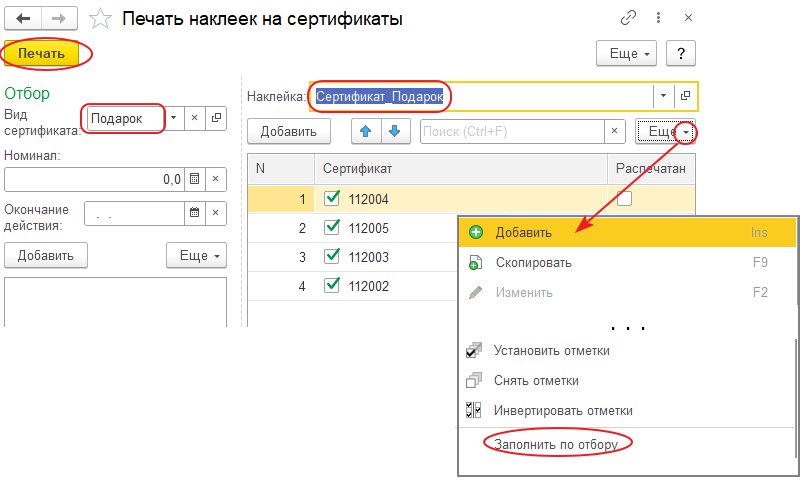This screenshot has height=484, width=805.
Task: Click Добавить in the Отбор panel
Action: coord(46,256)
